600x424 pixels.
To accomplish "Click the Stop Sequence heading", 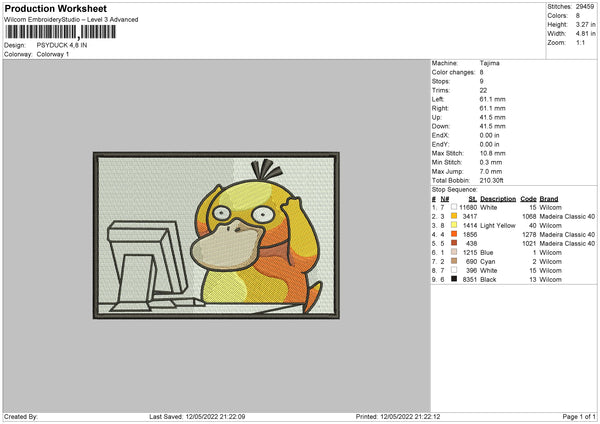I will (x=455, y=189).
